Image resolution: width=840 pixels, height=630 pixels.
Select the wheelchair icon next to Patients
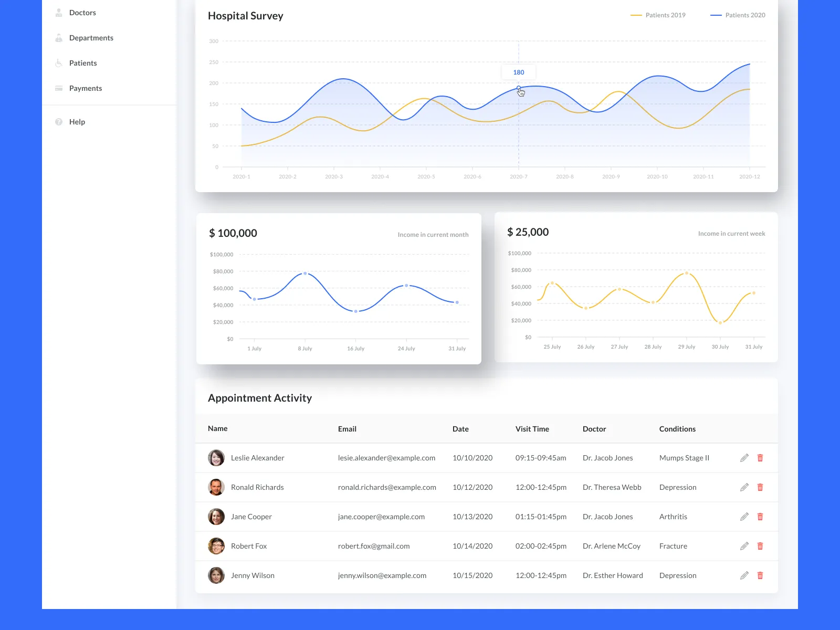click(59, 63)
